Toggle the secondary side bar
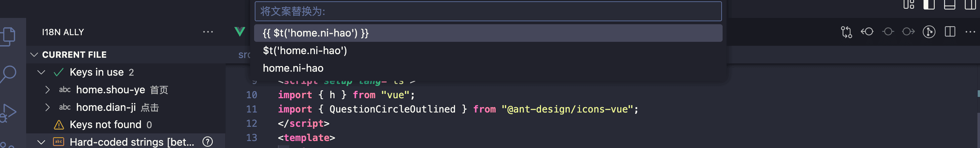This screenshot has width=980, height=148. (970, 5)
